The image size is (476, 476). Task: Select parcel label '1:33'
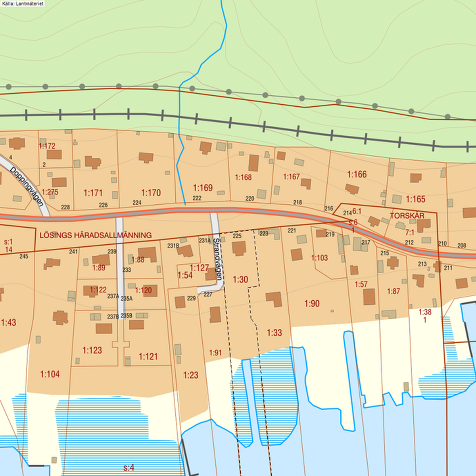pyautogui.click(x=274, y=333)
